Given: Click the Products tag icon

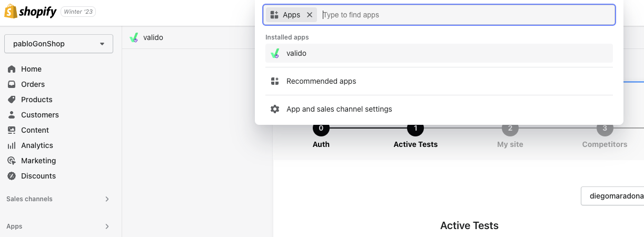Looking at the screenshot, I should [x=12, y=100].
